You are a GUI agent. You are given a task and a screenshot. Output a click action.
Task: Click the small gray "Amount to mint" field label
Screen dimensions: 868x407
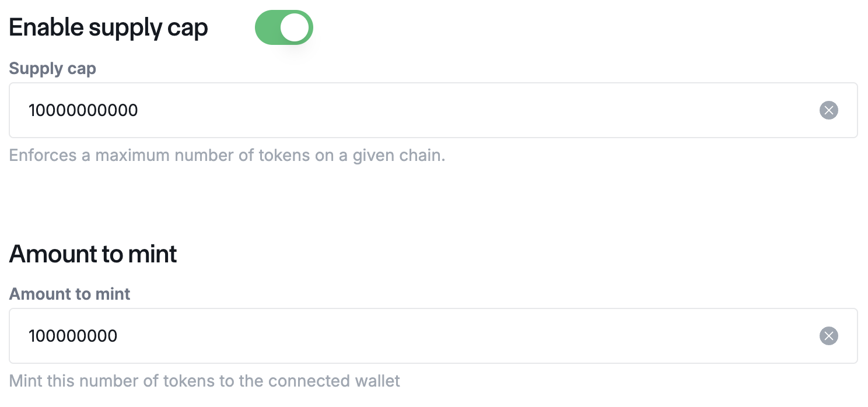pos(69,294)
